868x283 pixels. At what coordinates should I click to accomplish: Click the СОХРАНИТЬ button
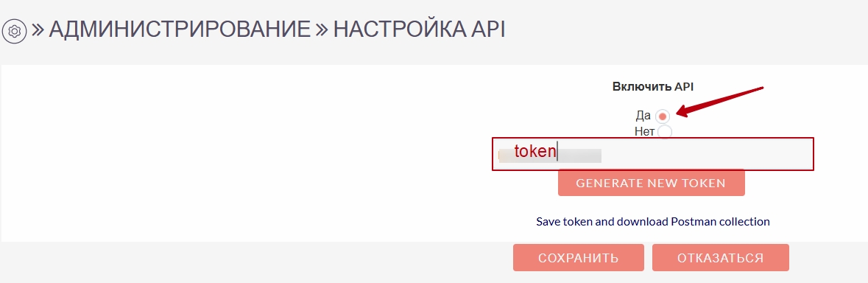(x=579, y=257)
